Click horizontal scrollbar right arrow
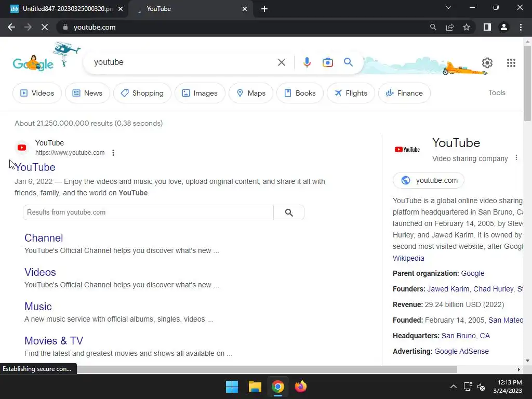The image size is (532, 399). coord(519,369)
